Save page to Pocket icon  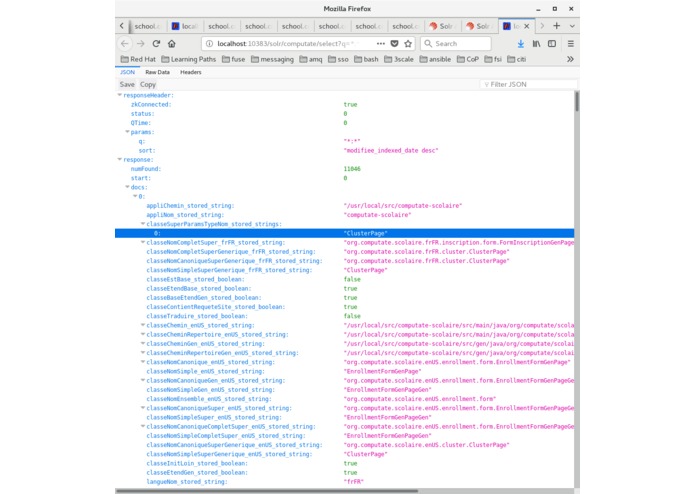(x=394, y=43)
